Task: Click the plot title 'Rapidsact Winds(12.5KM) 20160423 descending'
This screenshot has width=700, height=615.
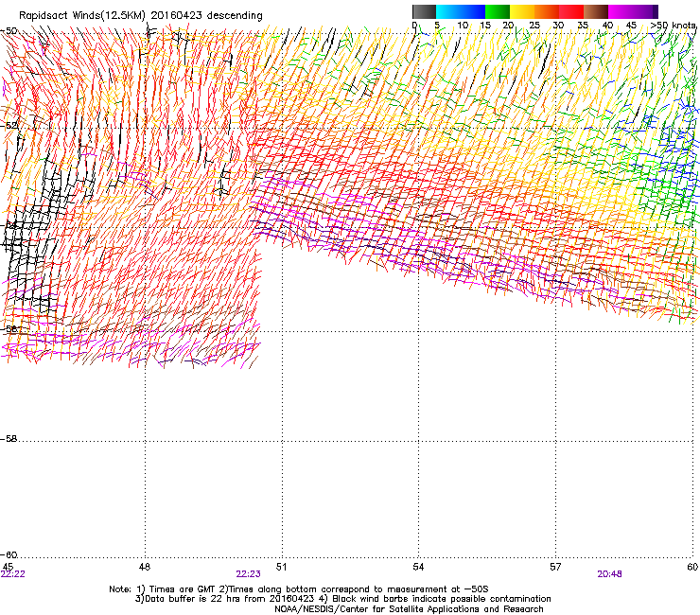Action: coord(141,16)
